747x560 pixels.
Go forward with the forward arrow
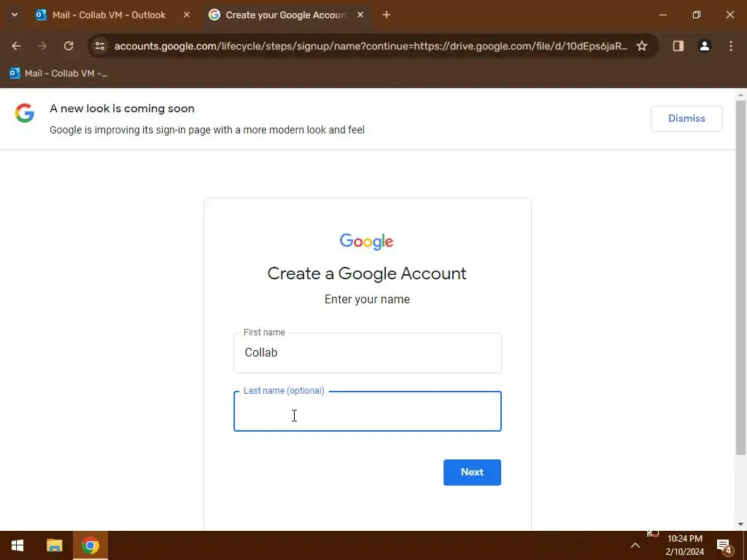click(x=42, y=46)
